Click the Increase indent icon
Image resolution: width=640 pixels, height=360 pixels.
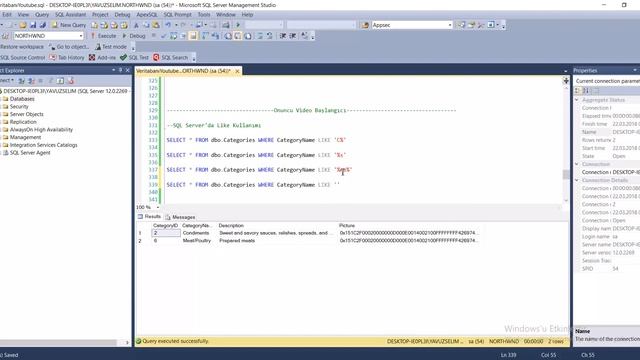click(293, 36)
